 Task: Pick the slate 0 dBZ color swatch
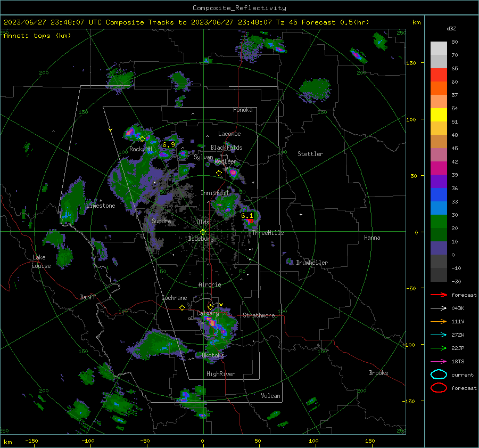click(x=439, y=248)
